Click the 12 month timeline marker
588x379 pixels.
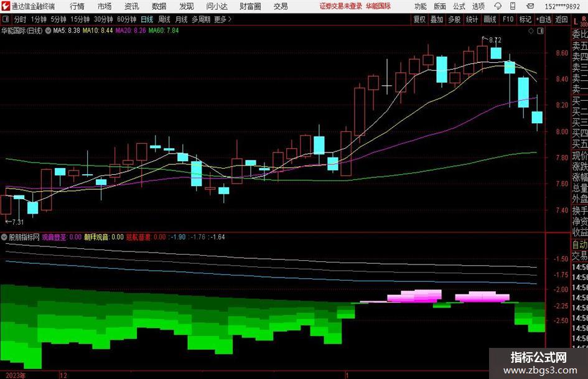tap(63, 375)
